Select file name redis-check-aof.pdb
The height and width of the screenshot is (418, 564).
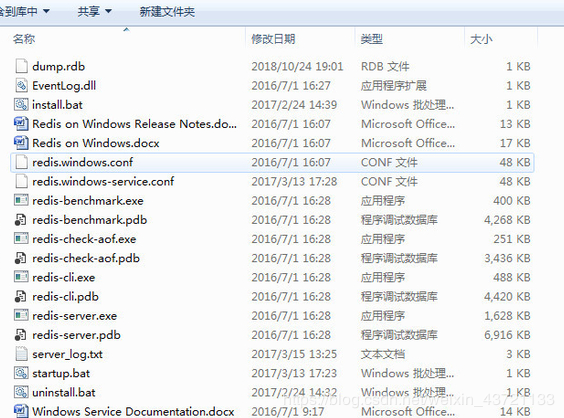[x=86, y=258]
